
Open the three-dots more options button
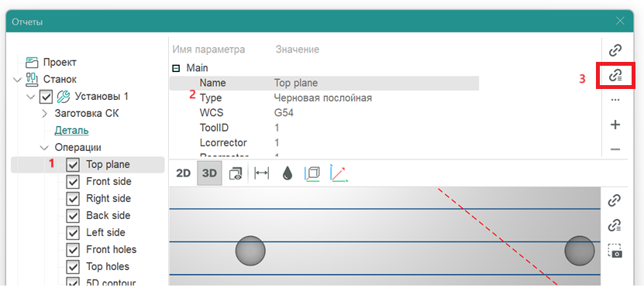615,100
